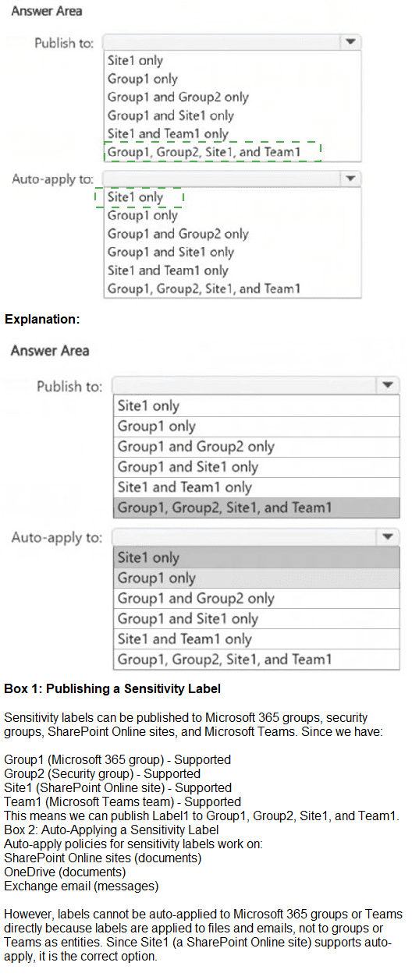Pick 'Group1 and Group2 only' in the top Publish to list
Screen dimensions: 412x980
pyautogui.click(x=178, y=97)
